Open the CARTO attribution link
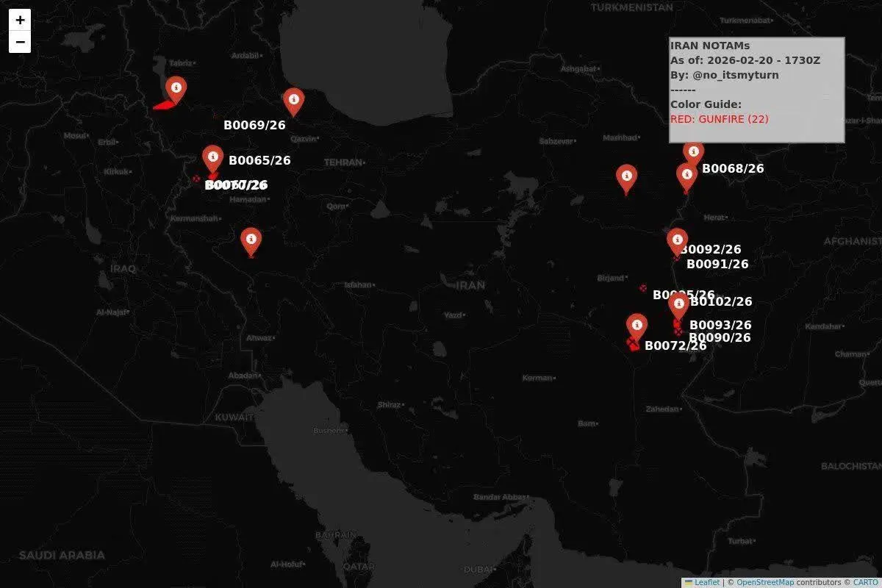Image resolution: width=882 pixels, height=588 pixels. (865, 582)
